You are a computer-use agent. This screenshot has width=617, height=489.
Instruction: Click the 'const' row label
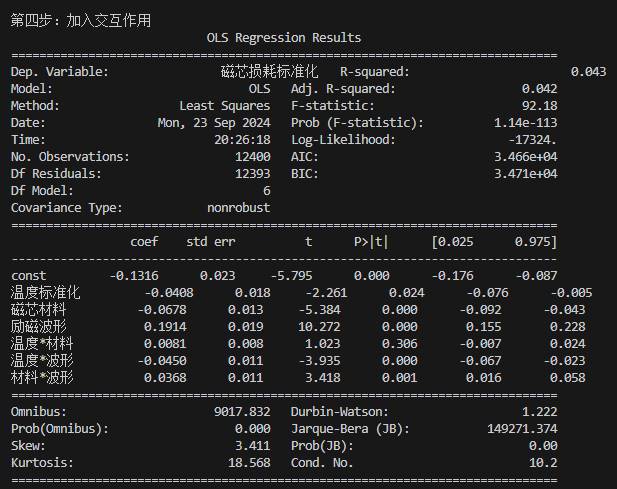31,275
